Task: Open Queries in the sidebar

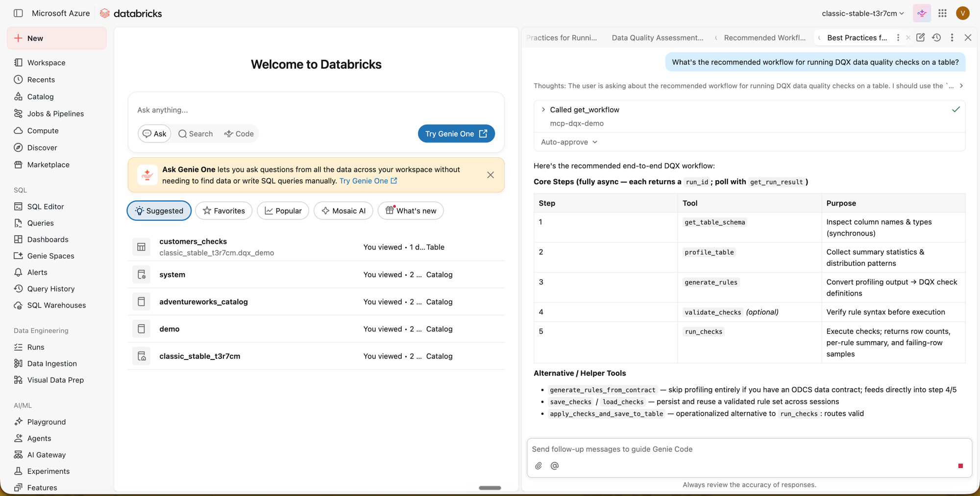Action: click(40, 223)
